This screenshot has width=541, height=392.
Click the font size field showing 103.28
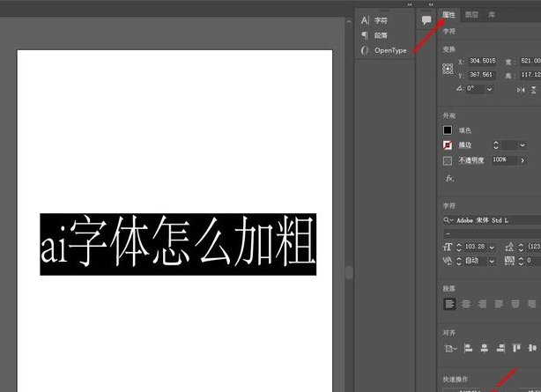[475, 247]
